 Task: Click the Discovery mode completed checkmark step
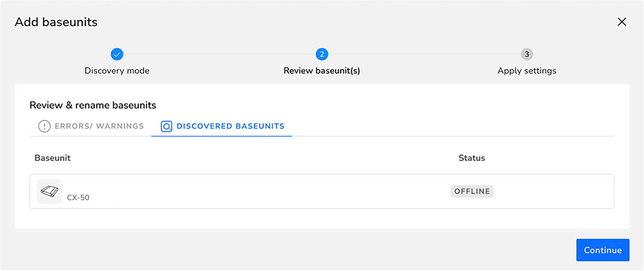tap(117, 54)
